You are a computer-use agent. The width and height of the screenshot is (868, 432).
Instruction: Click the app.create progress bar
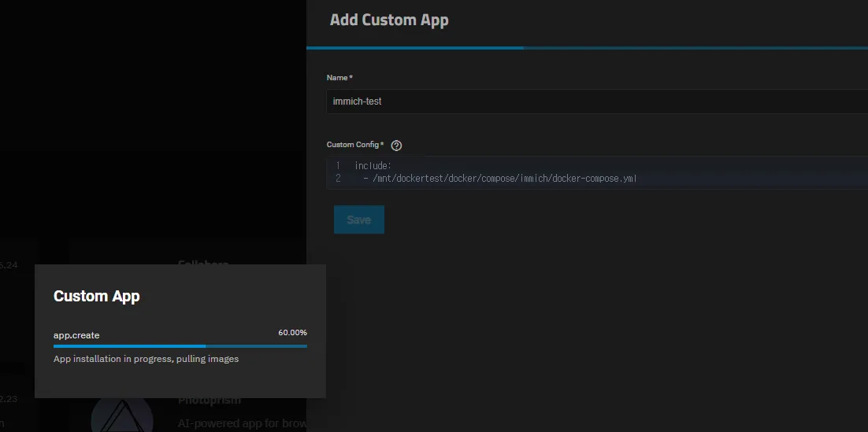[x=180, y=346]
